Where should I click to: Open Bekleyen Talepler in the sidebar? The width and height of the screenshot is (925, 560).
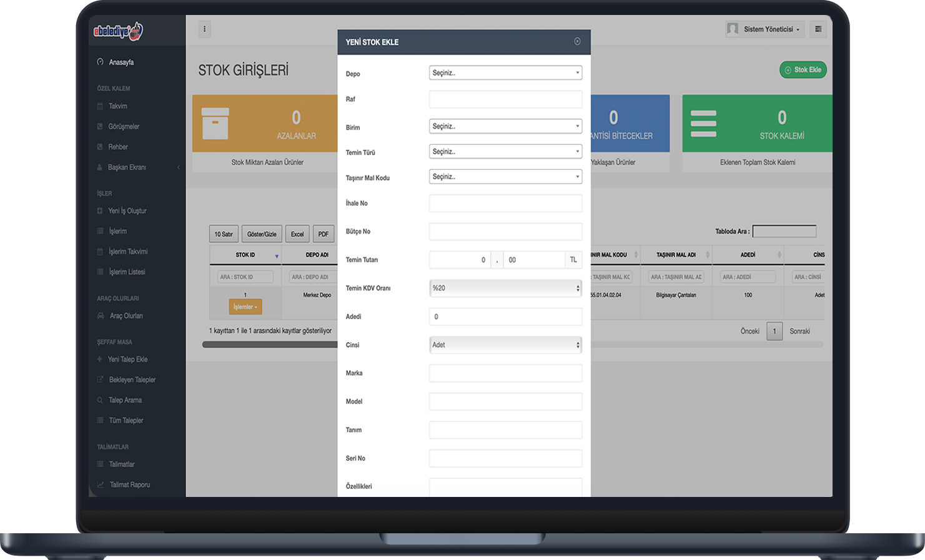point(132,380)
